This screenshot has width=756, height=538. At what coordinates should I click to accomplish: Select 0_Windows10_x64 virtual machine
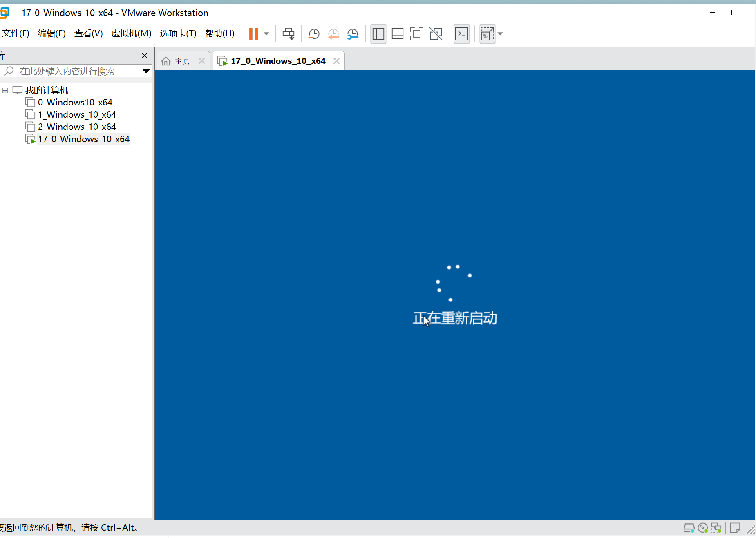(75, 102)
